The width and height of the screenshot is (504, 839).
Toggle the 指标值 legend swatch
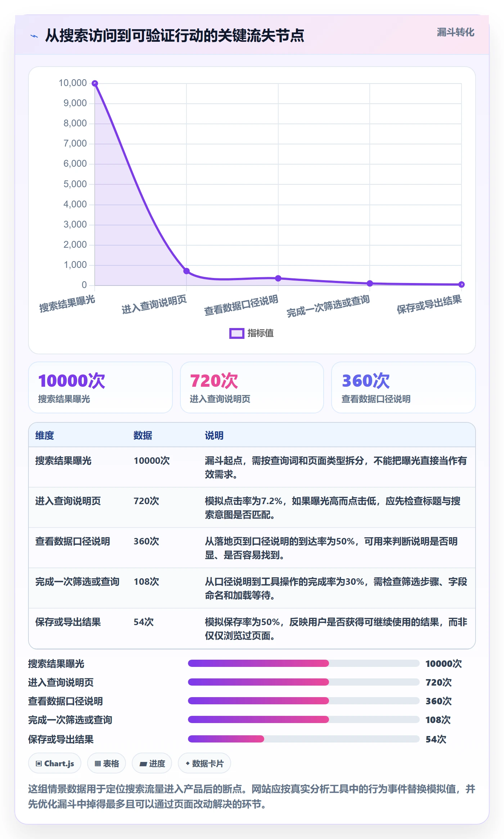pos(237,333)
